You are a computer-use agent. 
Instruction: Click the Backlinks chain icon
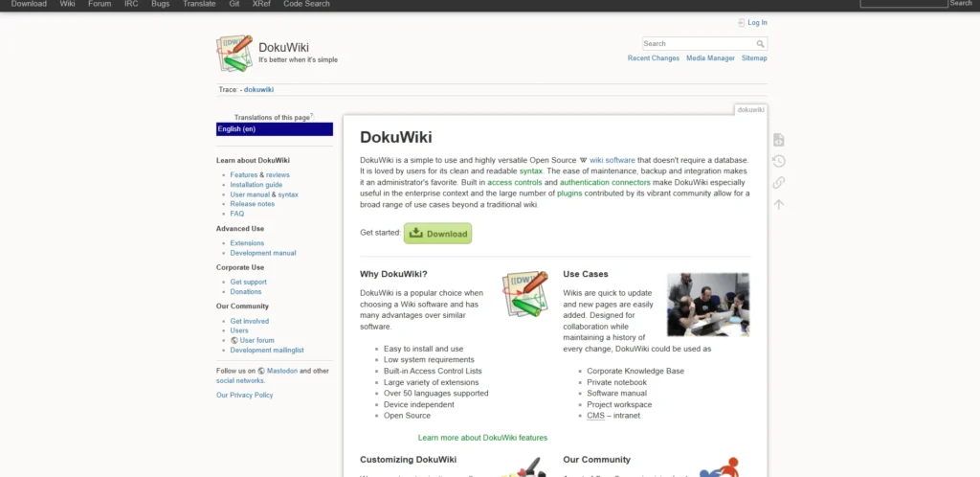tap(778, 183)
